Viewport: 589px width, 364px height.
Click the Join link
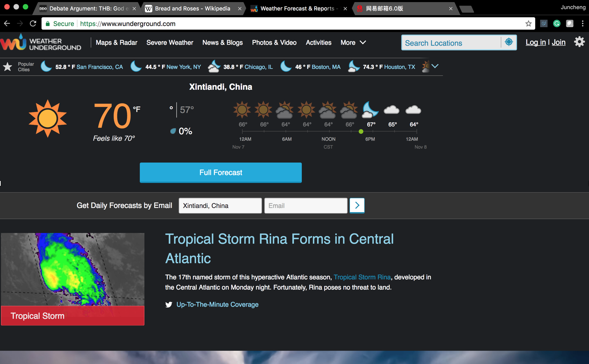point(558,42)
